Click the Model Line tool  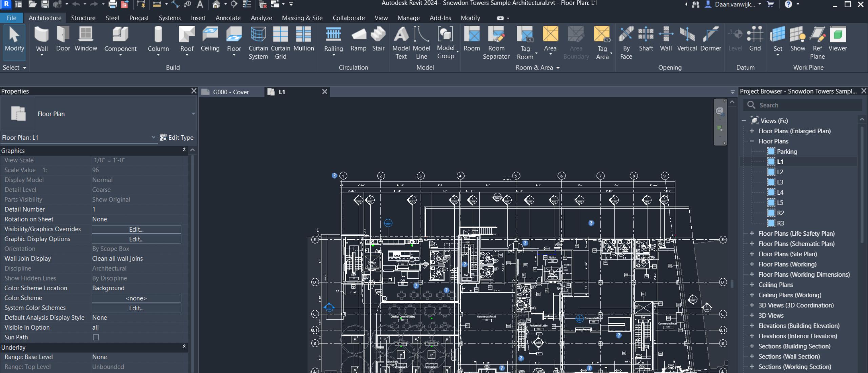(421, 43)
